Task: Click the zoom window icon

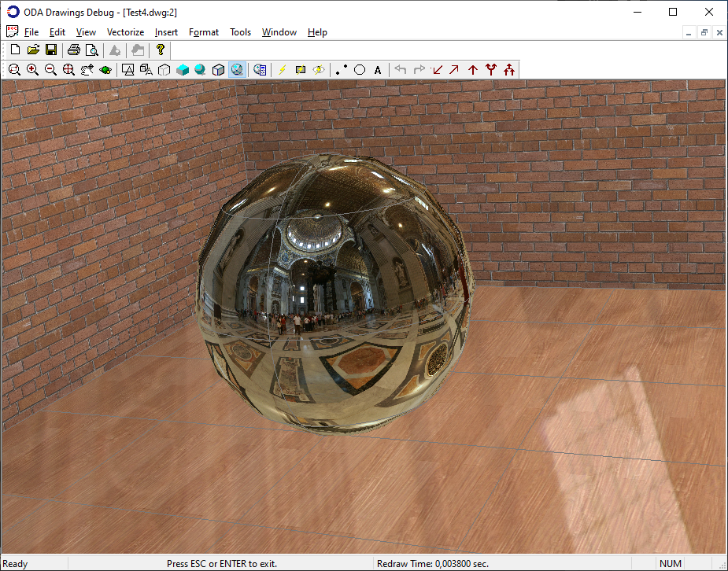Action: click(x=14, y=70)
